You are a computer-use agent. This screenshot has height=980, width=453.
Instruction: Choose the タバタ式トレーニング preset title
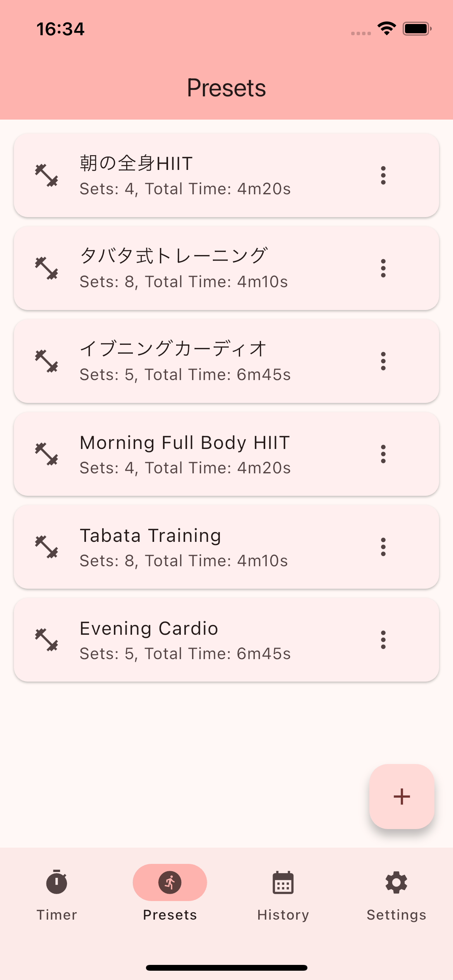pos(174,255)
